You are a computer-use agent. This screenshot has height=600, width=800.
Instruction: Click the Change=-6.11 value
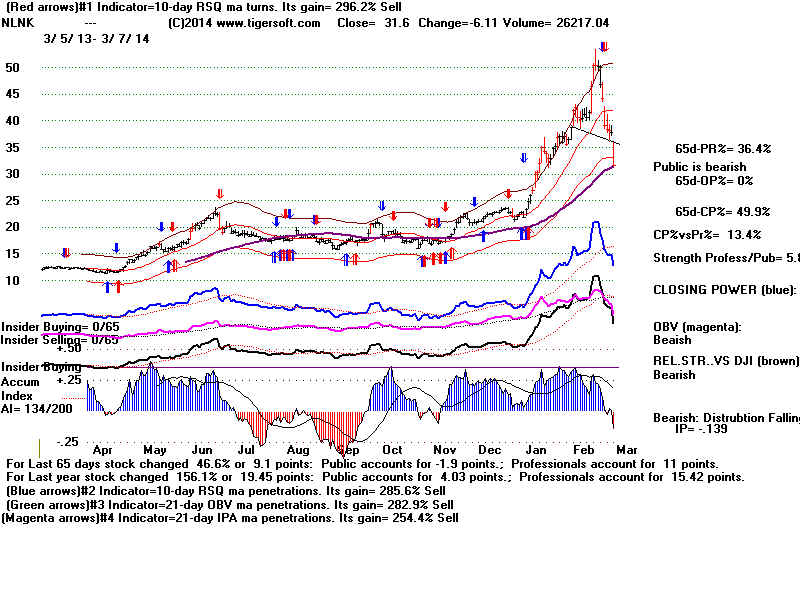(x=458, y=23)
